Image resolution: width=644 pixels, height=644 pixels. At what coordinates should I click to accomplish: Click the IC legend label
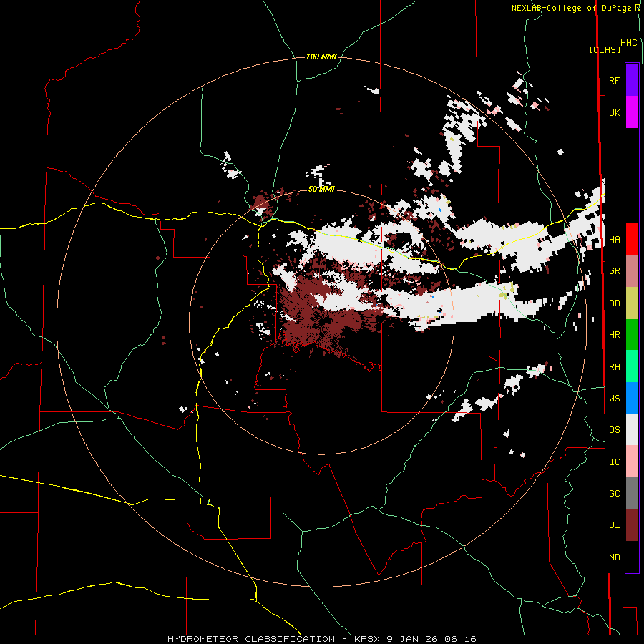click(614, 462)
